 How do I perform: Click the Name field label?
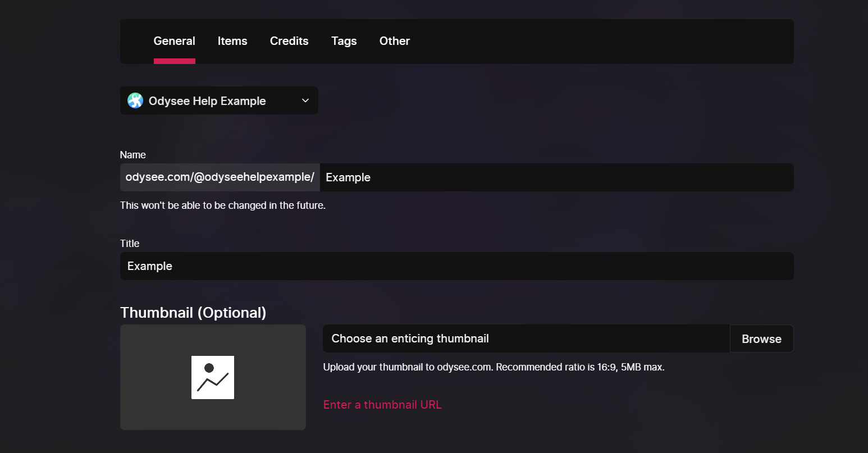133,155
